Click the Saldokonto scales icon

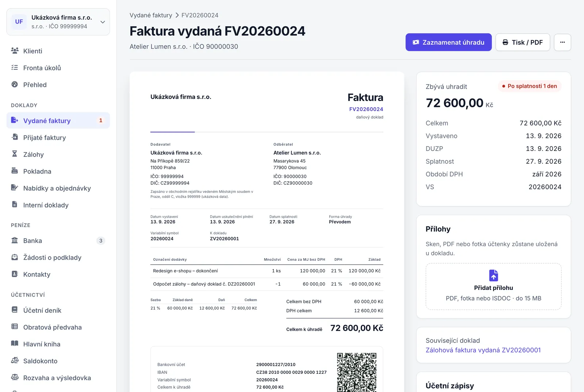15,360
